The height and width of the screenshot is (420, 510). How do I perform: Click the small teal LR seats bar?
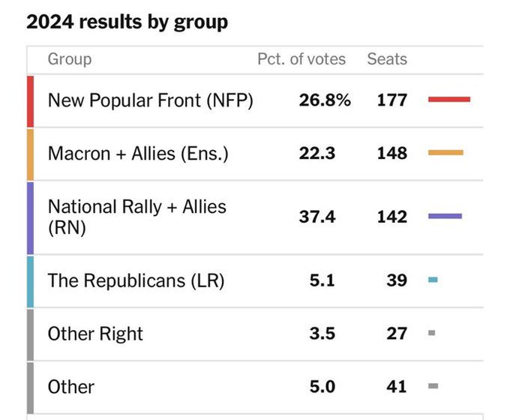432,280
